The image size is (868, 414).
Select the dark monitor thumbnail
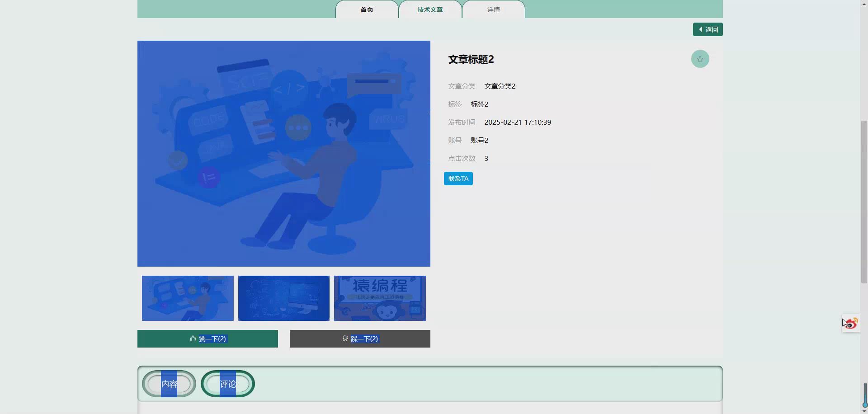point(284,298)
